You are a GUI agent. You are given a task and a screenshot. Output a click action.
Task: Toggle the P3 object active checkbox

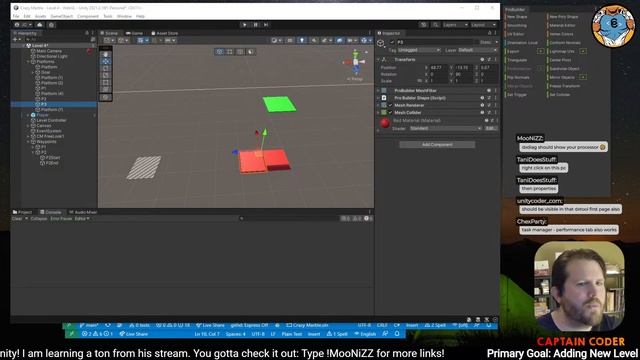pos(392,42)
